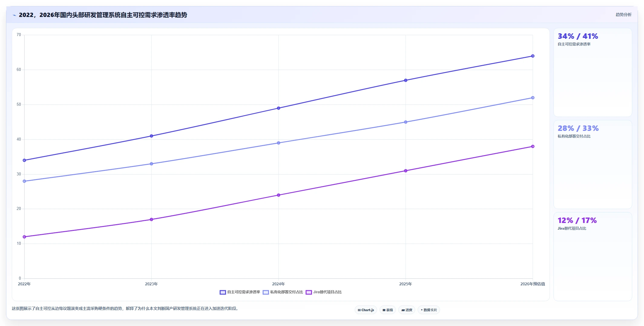Screen dimensions: 644x326
Task: Click the 2023年 x-axis label
Action: (151, 284)
